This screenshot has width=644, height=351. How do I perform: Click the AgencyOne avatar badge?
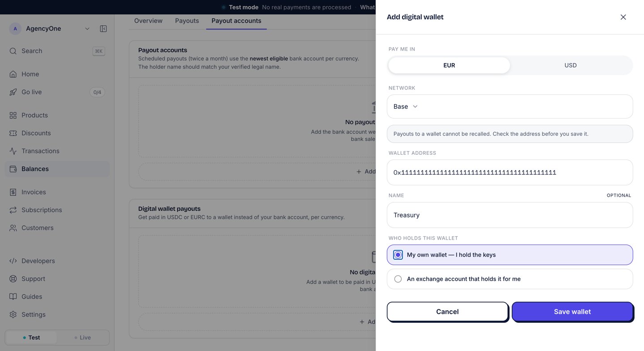(x=15, y=29)
